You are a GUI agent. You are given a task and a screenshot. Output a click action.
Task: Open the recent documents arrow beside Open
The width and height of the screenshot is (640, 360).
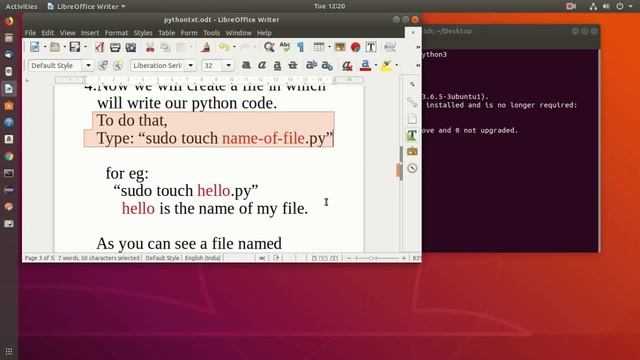tap(64, 47)
